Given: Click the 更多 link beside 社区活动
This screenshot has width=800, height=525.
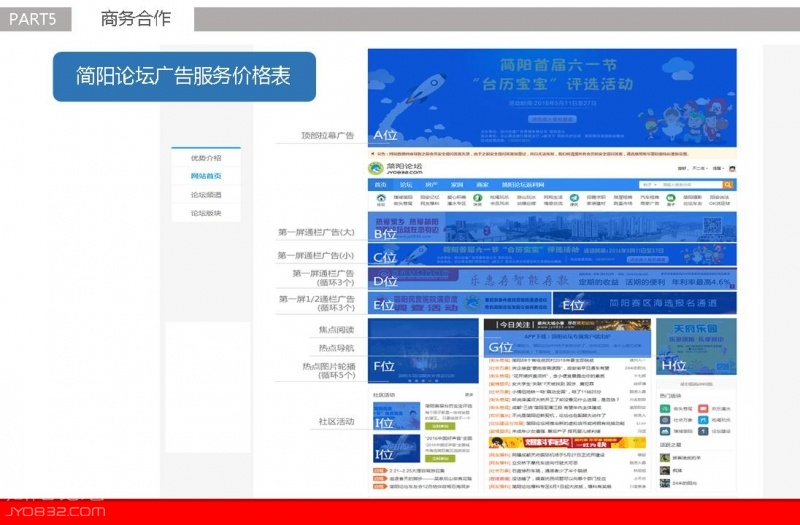Looking at the screenshot, I should click(x=469, y=395).
